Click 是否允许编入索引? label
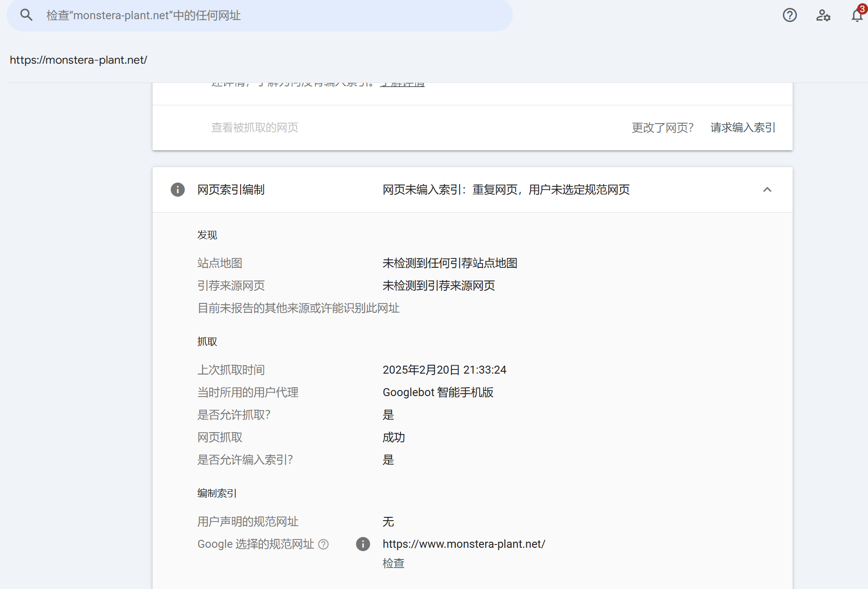The image size is (868, 589). coord(245,460)
